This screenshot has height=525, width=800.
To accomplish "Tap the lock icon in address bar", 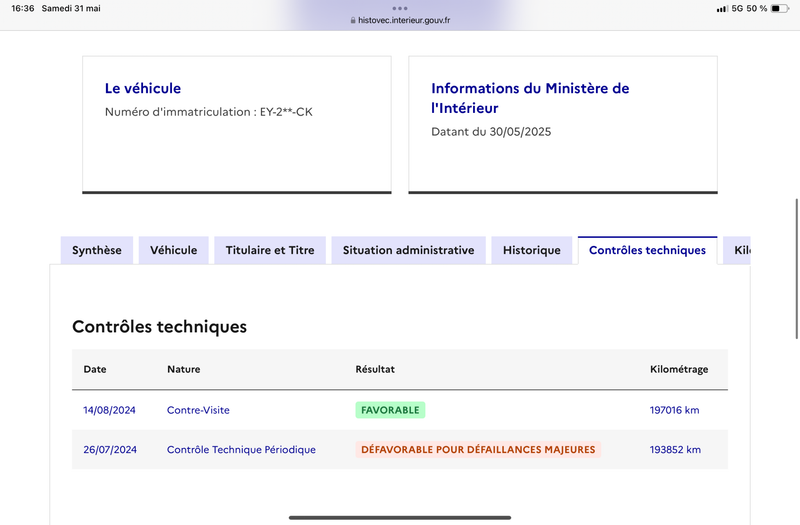I will 352,20.
